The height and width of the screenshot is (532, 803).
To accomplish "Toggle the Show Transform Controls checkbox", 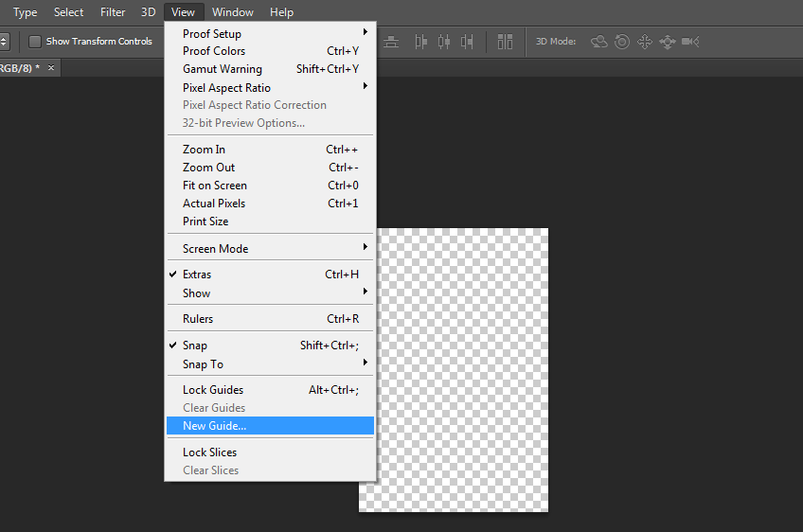I will 35,42.
